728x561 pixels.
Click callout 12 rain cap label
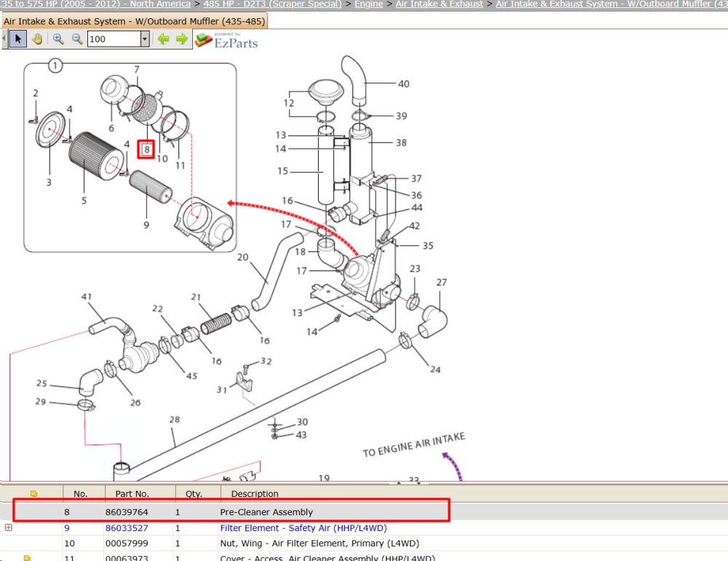point(289,103)
